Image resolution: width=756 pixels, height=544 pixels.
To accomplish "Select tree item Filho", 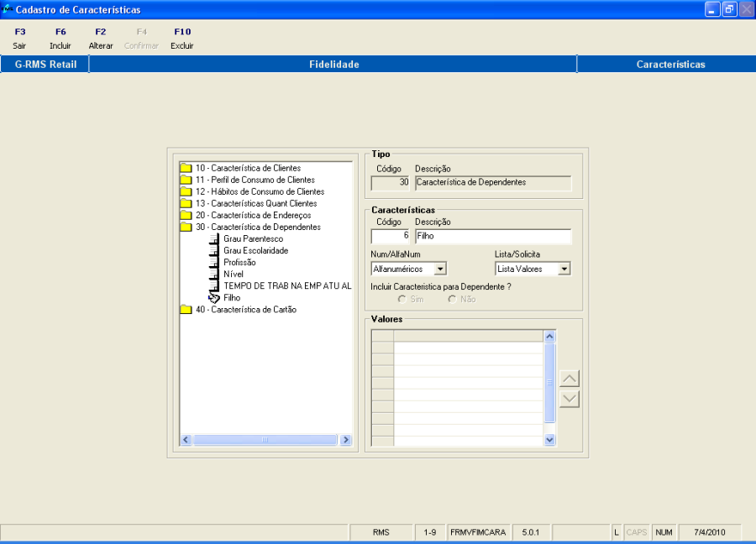I will 232,298.
